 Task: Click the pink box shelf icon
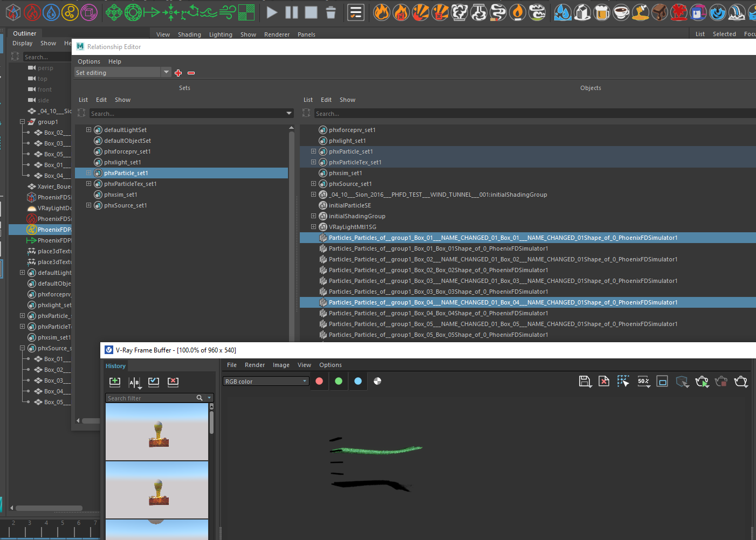(x=89, y=12)
